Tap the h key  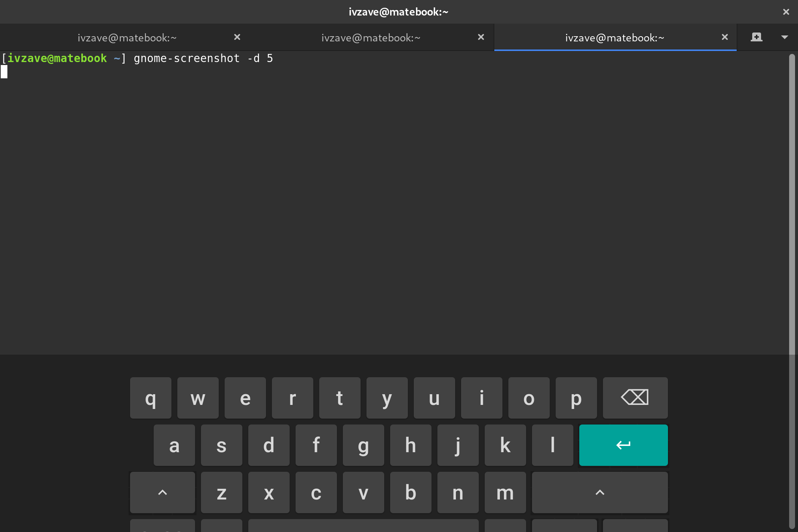[x=411, y=445]
